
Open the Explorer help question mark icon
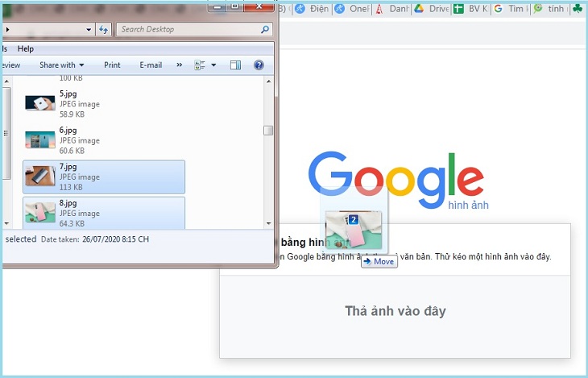click(259, 65)
